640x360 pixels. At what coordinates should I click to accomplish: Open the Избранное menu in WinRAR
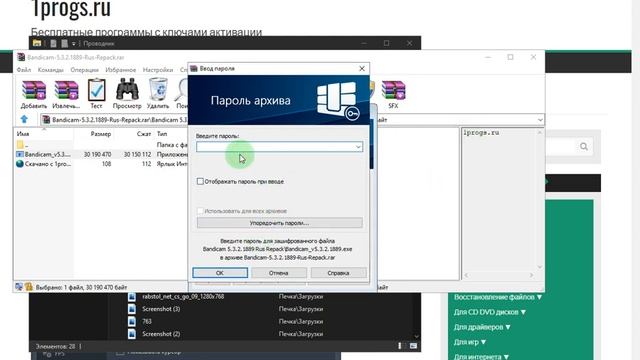pyautogui.click(x=120, y=70)
